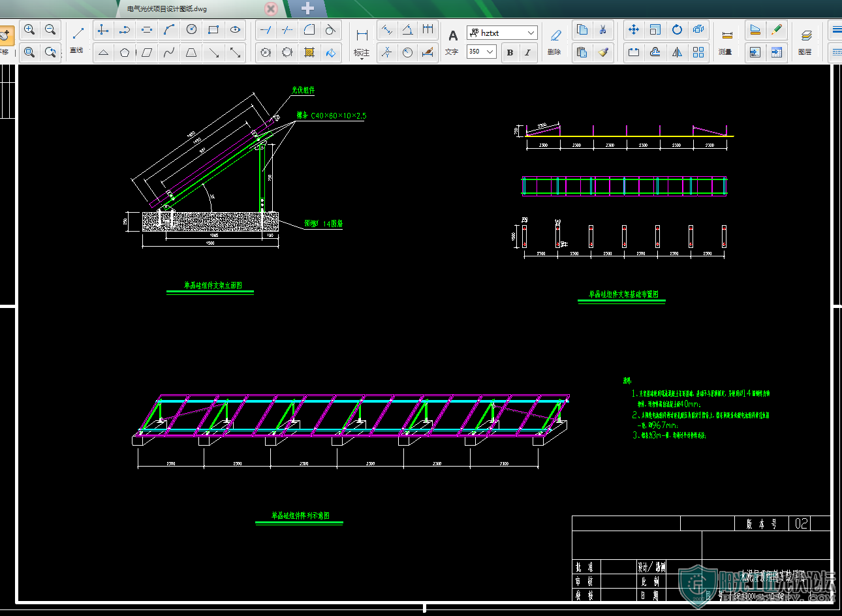The image size is (842, 616).
Task: Select the spline curve tool
Action: pos(169,52)
